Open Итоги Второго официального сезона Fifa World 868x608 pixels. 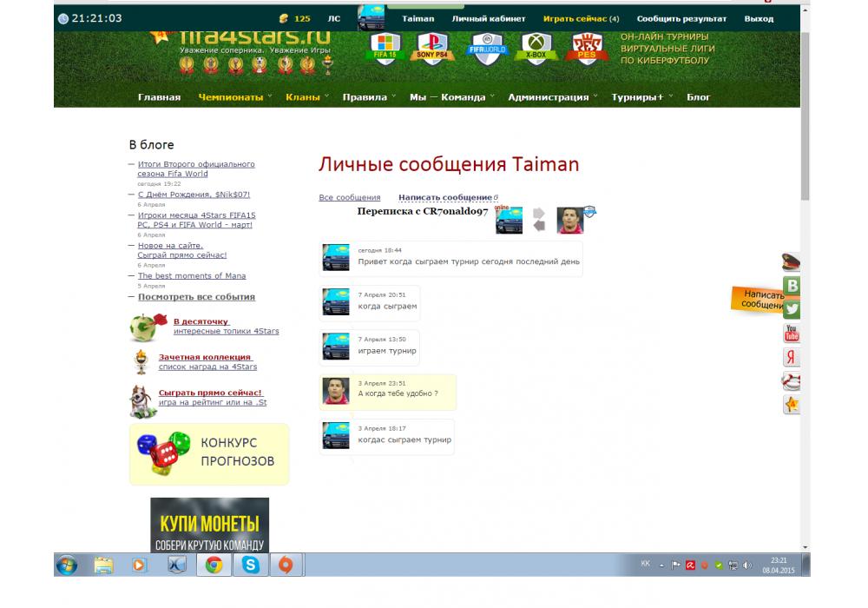coord(196,169)
